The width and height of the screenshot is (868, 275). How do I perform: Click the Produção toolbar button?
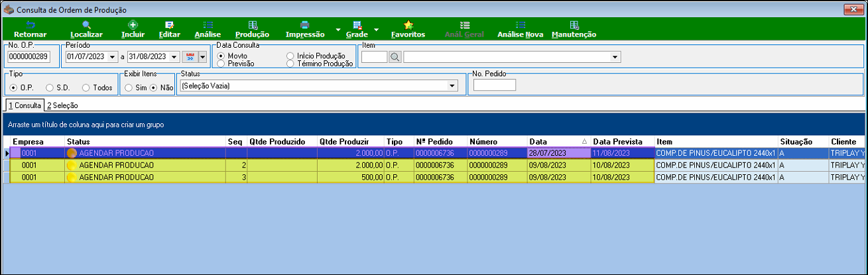point(253,29)
